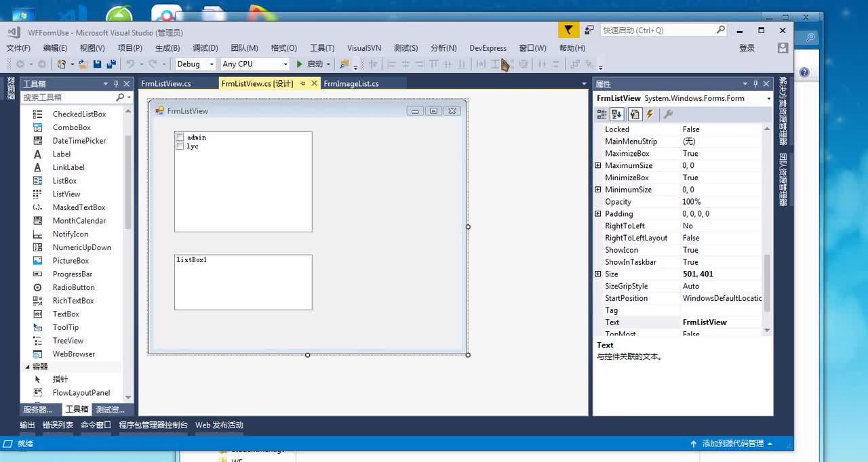Click the 启动 start button

[x=310, y=64]
